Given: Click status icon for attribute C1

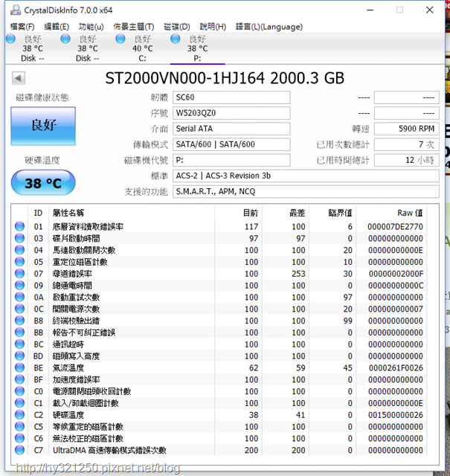Looking at the screenshot, I should click(20, 403).
